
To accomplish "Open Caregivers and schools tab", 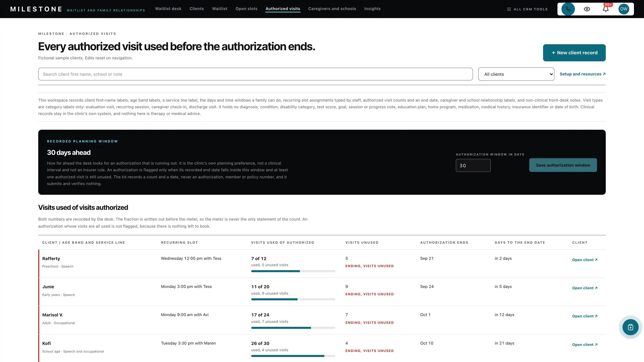I will (332, 9).
